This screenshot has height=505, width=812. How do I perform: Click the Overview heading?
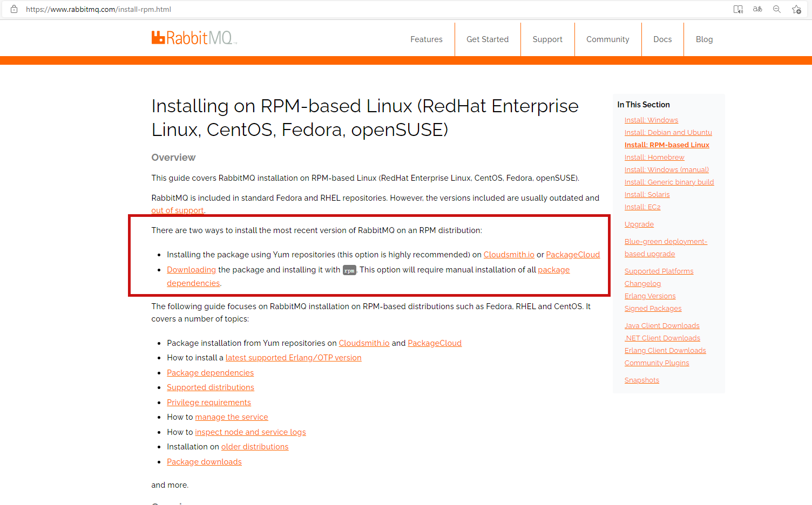pyautogui.click(x=173, y=158)
